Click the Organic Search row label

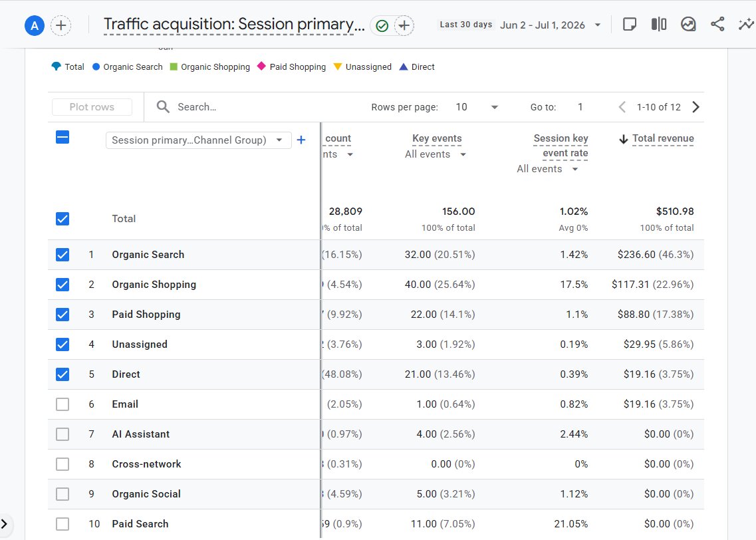click(x=148, y=255)
